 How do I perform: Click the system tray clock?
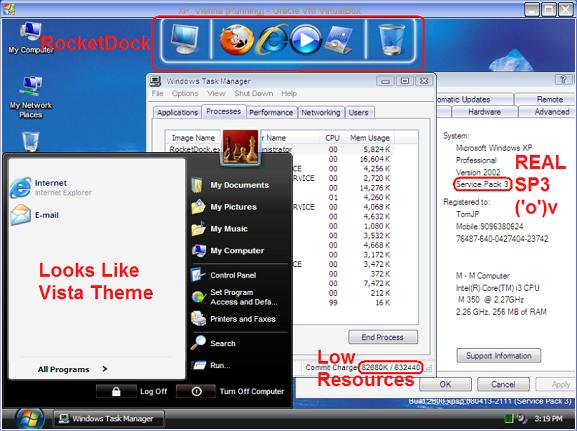[x=548, y=419]
